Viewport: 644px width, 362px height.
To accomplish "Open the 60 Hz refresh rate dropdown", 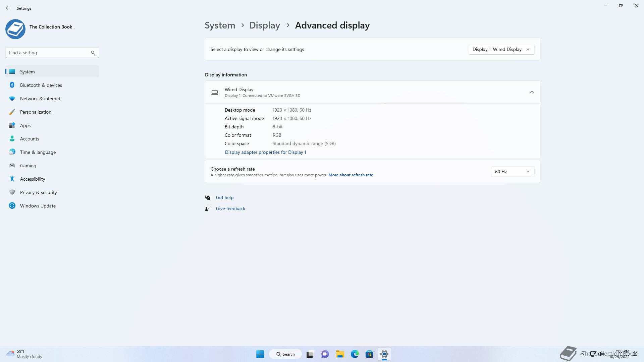I will (x=512, y=172).
